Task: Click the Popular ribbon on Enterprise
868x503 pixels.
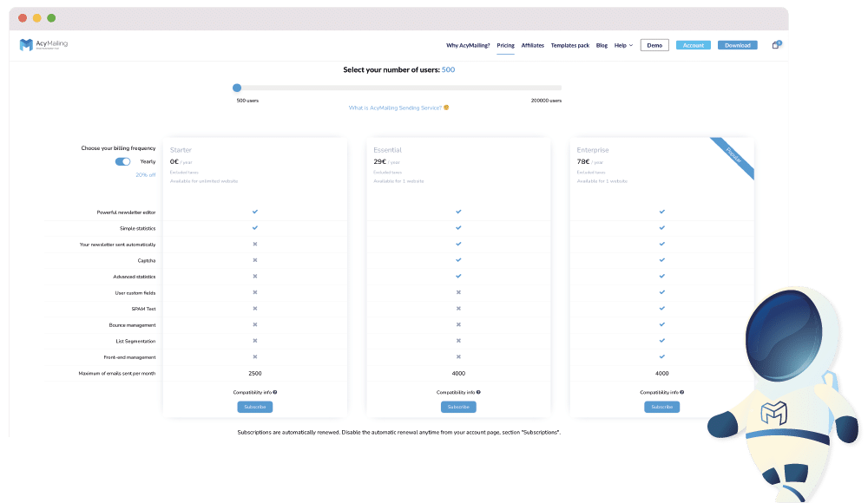Action: coord(733,157)
